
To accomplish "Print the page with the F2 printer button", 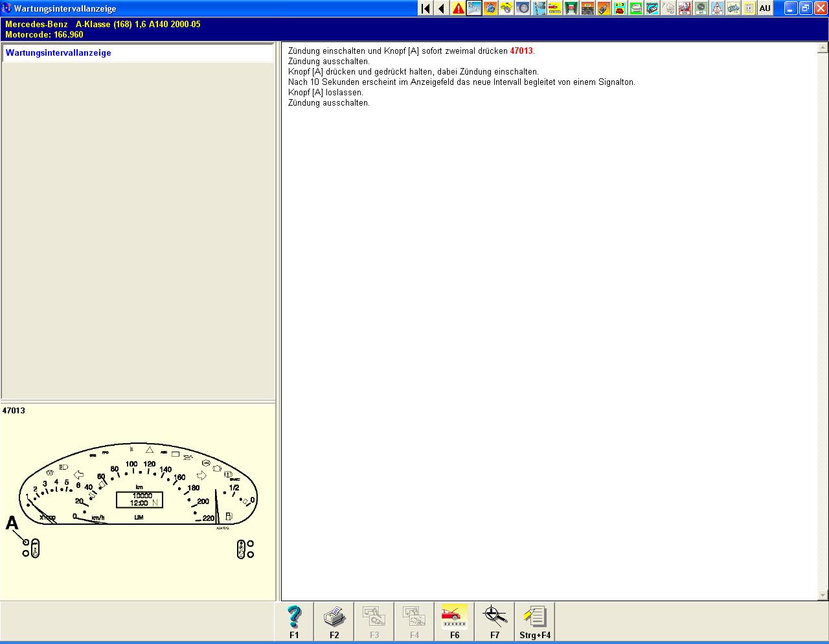I will point(334,621).
